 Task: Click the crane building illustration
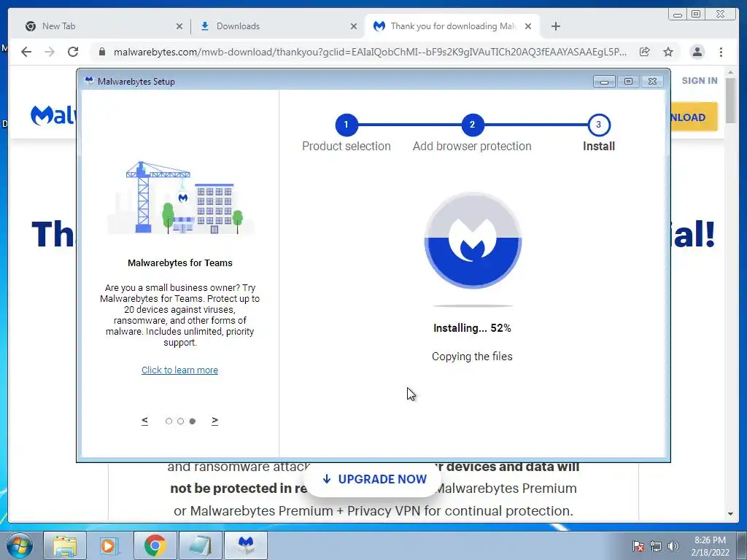click(x=180, y=198)
